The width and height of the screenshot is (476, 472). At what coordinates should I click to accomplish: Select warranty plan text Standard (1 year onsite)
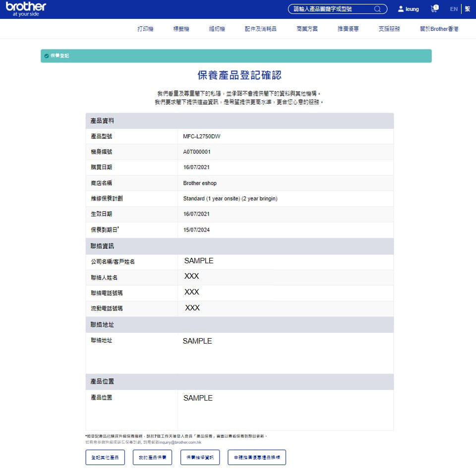(x=212, y=198)
